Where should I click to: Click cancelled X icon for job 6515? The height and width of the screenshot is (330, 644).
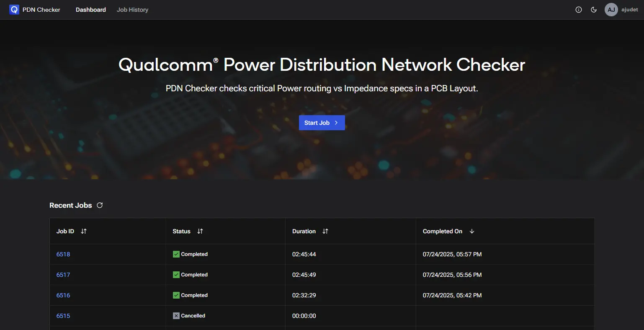(176, 316)
